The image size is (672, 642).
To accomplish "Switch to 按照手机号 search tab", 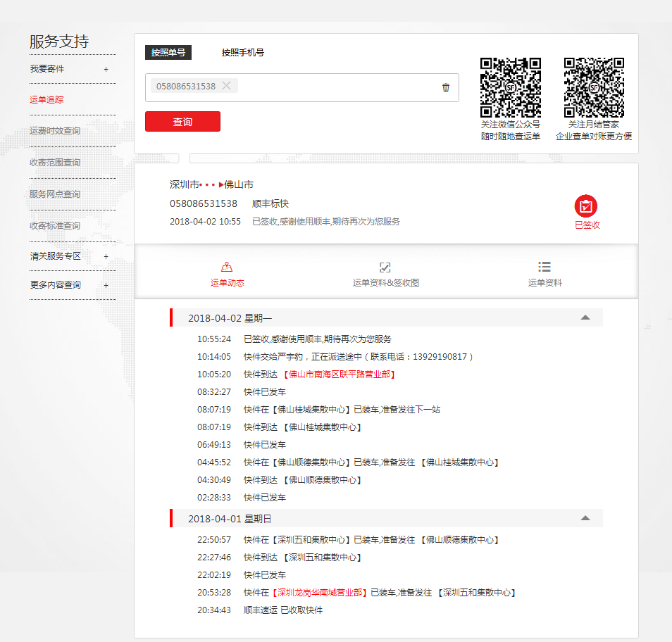I will pos(242,52).
